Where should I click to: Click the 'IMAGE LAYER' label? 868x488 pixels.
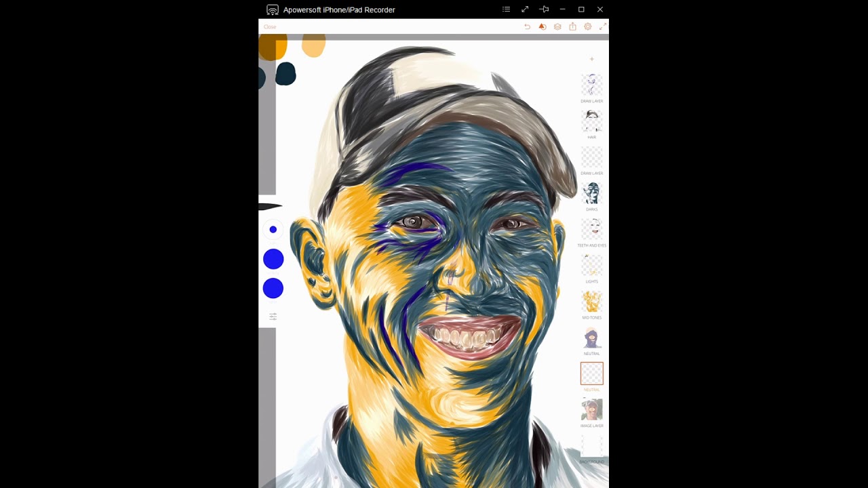tap(592, 426)
